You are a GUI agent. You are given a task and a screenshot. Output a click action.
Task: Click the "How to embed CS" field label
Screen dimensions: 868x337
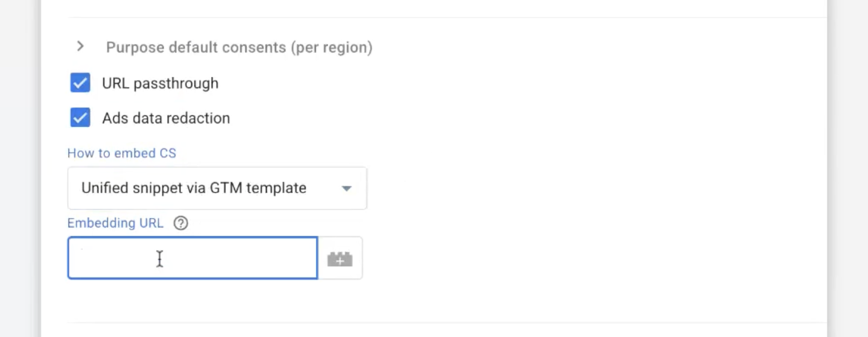[121, 153]
